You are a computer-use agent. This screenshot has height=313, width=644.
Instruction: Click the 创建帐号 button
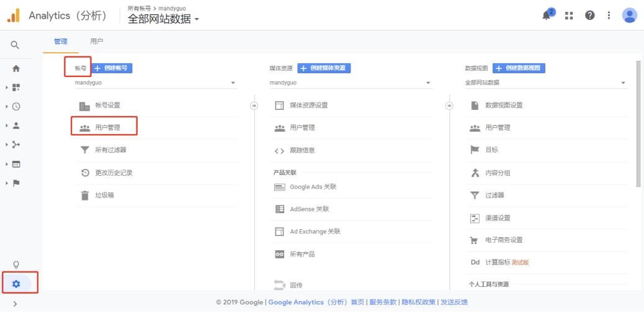111,68
